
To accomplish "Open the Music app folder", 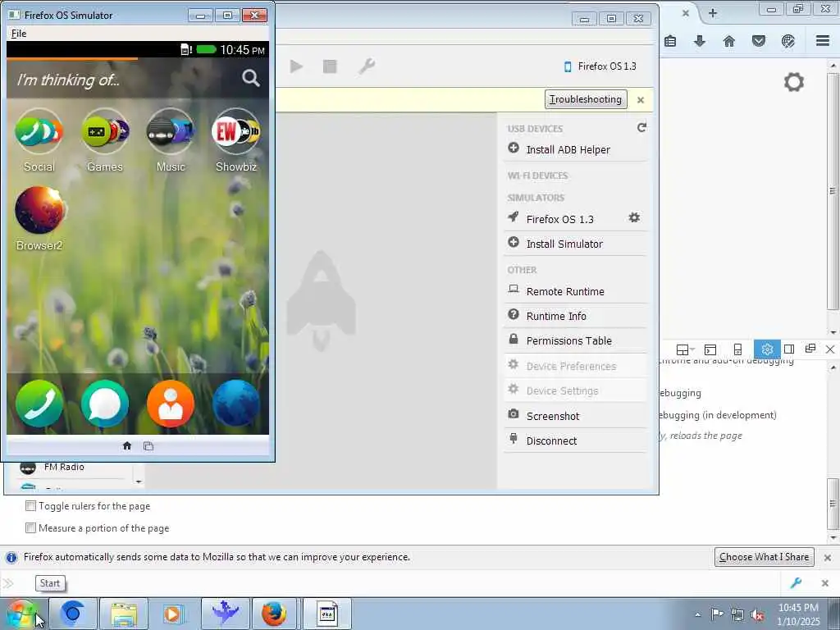I will (171, 132).
